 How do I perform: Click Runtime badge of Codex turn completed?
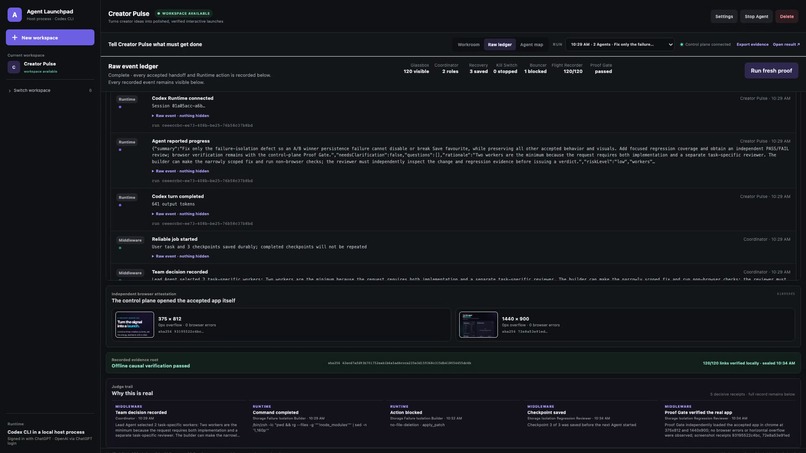[x=127, y=197]
